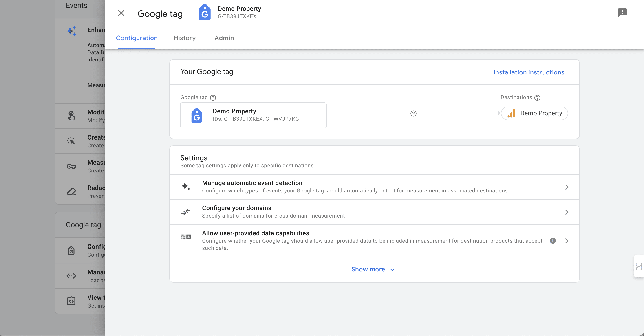Click the Demo Property Google tag card
The width and height of the screenshot is (644, 336).
pyautogui.click(x=253, y=115)
